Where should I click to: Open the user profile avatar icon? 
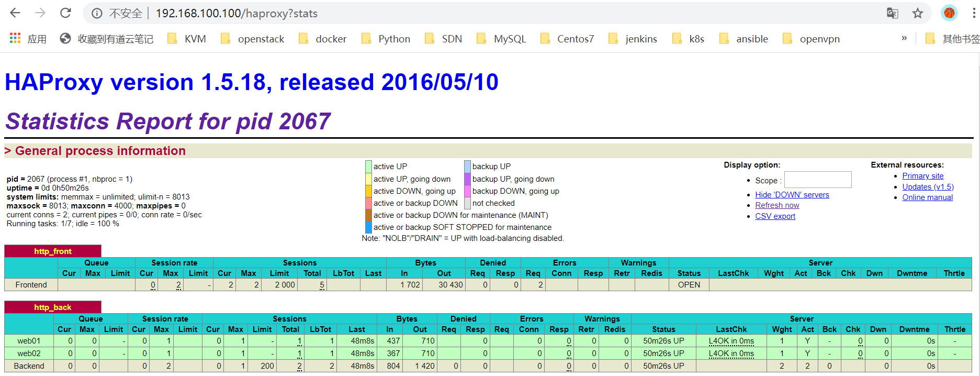[949, 13]
